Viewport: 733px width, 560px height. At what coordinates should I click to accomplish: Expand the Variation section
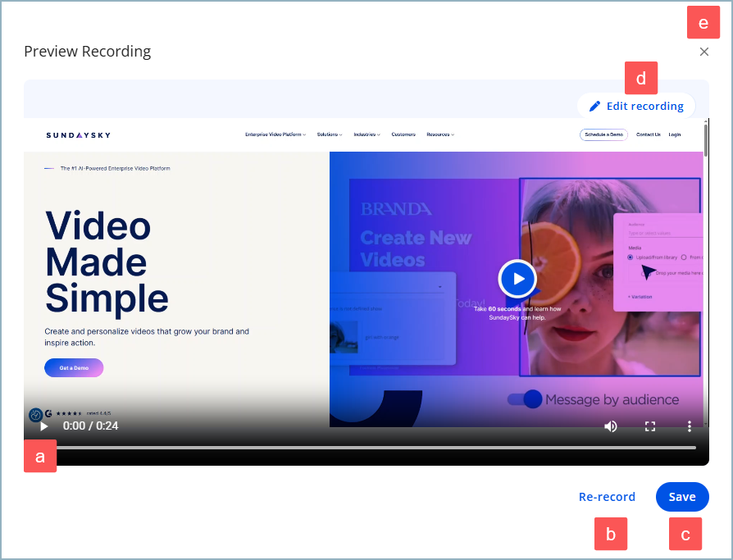pos(640,297)
